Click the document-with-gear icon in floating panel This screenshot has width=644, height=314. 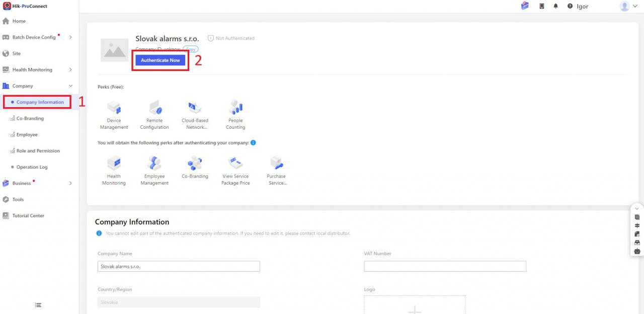pyautogui.click(x=637, y=234)
